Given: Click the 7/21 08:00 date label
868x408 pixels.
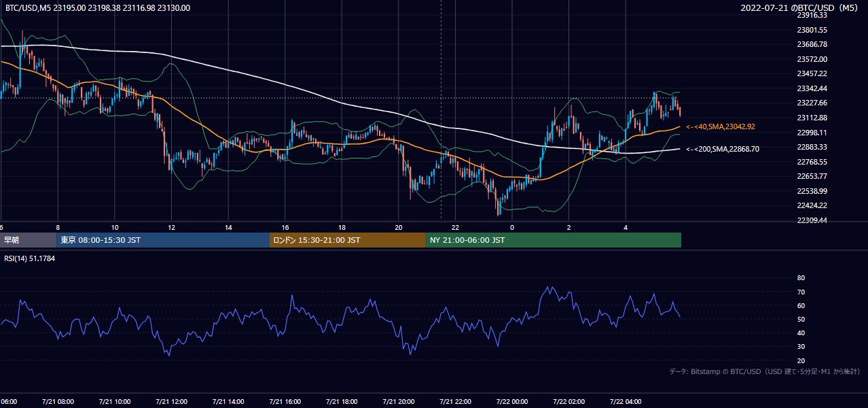Looking at the screenshot, I should [x=57, y=402].
